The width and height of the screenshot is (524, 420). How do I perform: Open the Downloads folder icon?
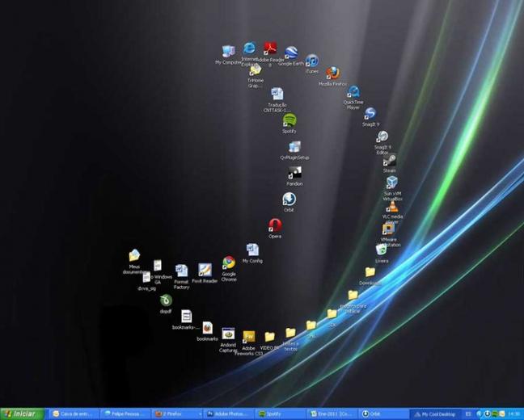(370, 272)
